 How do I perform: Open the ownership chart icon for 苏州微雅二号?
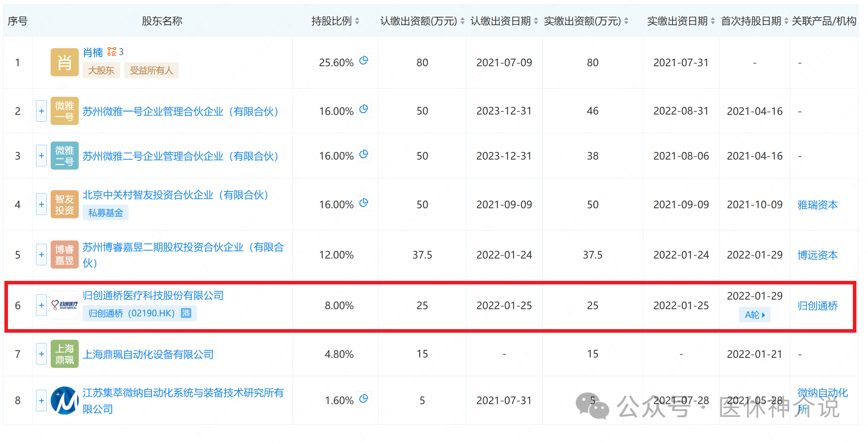pyautogui.click(x=363, y=154)
